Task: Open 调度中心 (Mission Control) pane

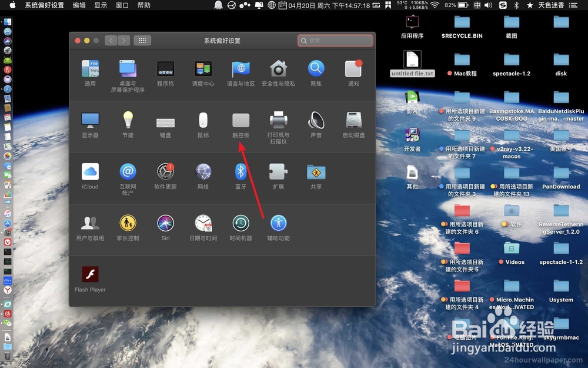Action: pos(203,73)
